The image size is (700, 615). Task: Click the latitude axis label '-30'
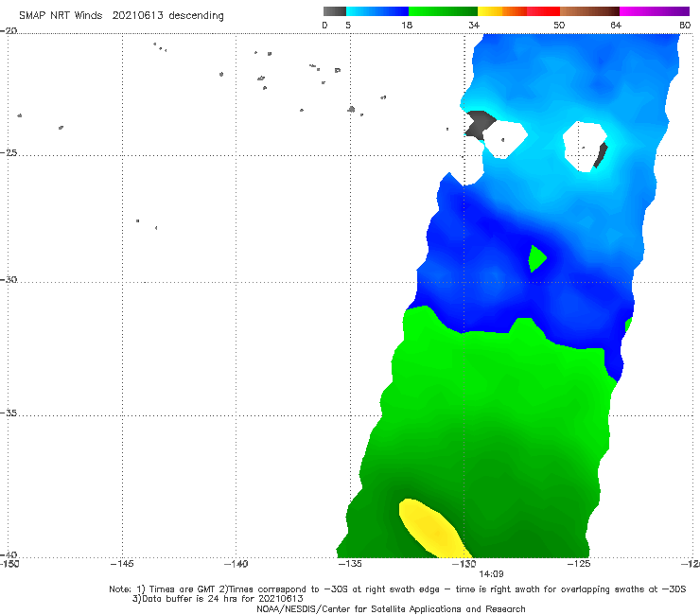point(9,279)
